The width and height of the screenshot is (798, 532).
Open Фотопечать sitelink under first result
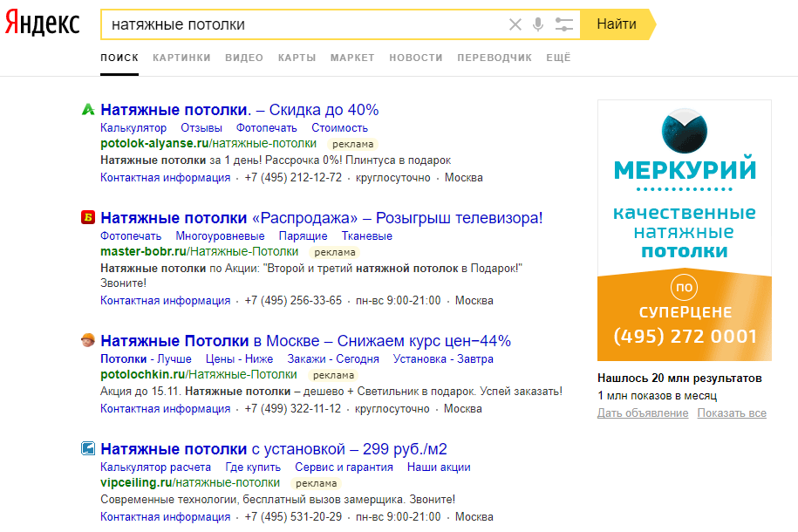[267, 128]
